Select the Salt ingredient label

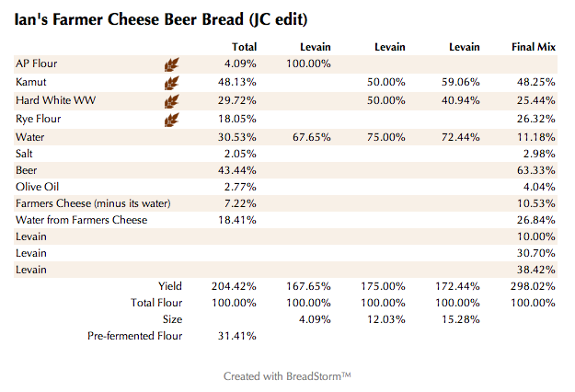(x=26, y=154)
